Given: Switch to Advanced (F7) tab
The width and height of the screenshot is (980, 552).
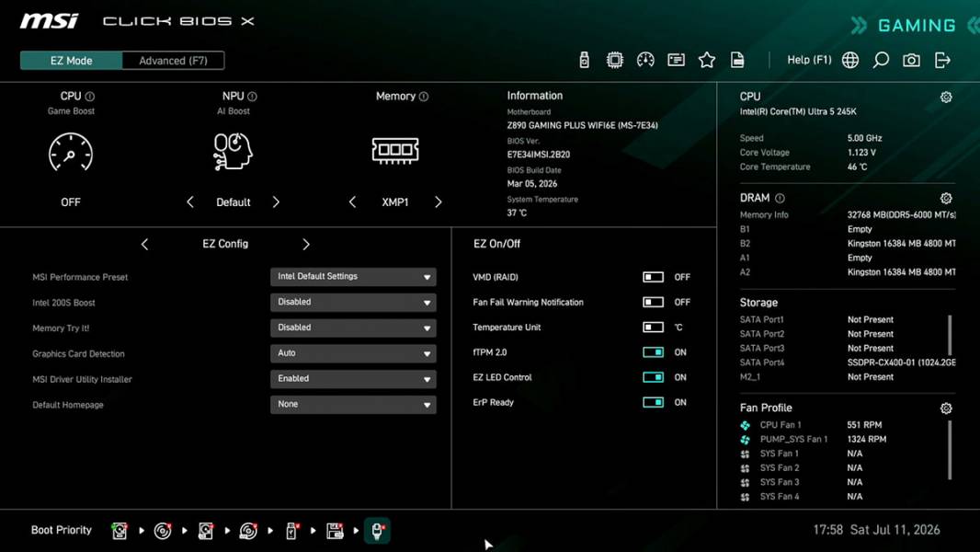Looking at the screenshot, I should click(173, 61).
